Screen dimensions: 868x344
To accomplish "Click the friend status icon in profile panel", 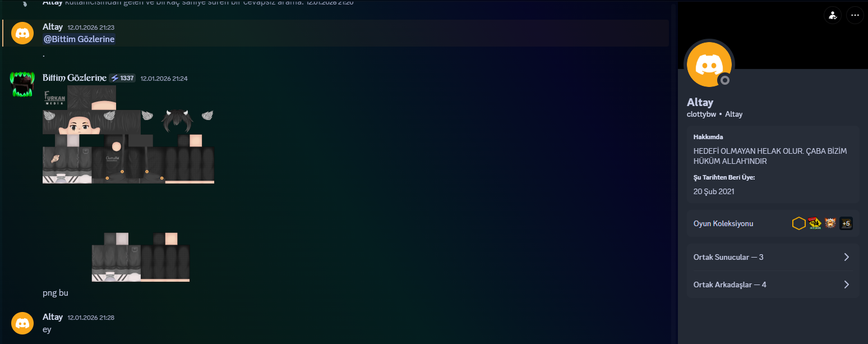I will click(x=833, y=15).
